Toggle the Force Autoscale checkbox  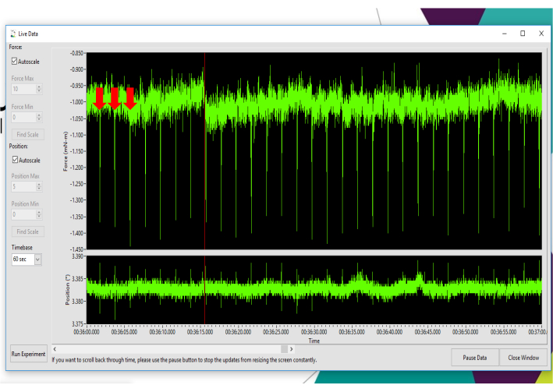click(15, 61)
